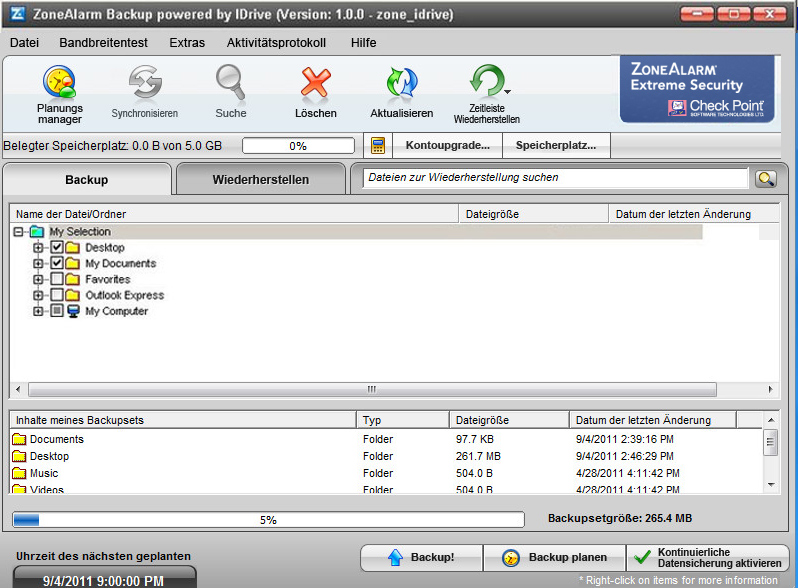The width and height of the screenshot is (798, 588).
Task: Start backup with the Backup! button
Action: [421, 557]
